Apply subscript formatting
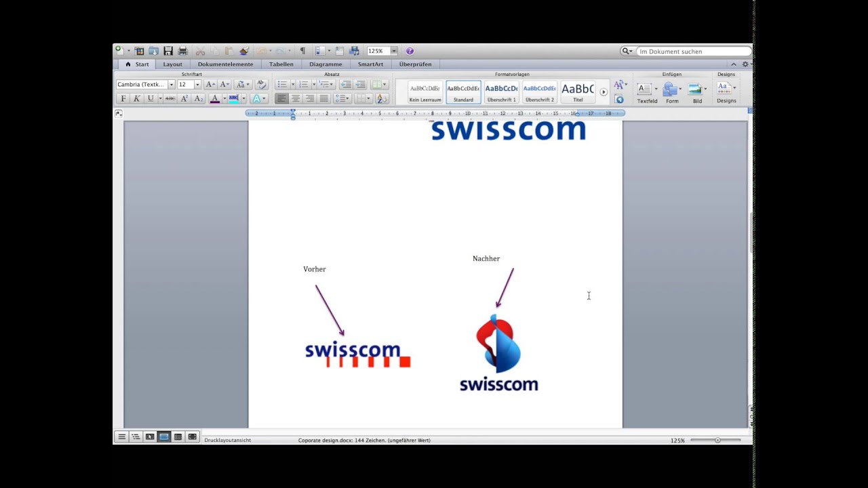Viewport: 868px width, 488px height. [198, 98]
